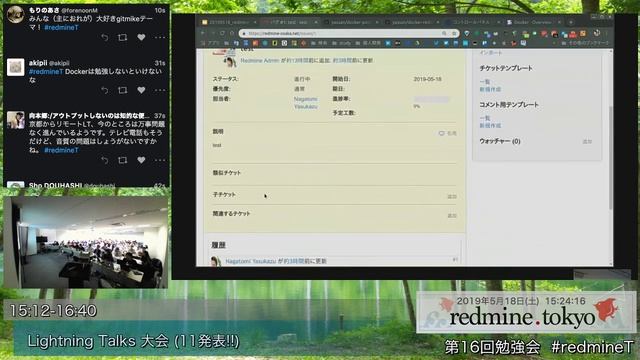Switch to the Redmine test ticket tab
The image size is (640, 360).
coord(289,22)
